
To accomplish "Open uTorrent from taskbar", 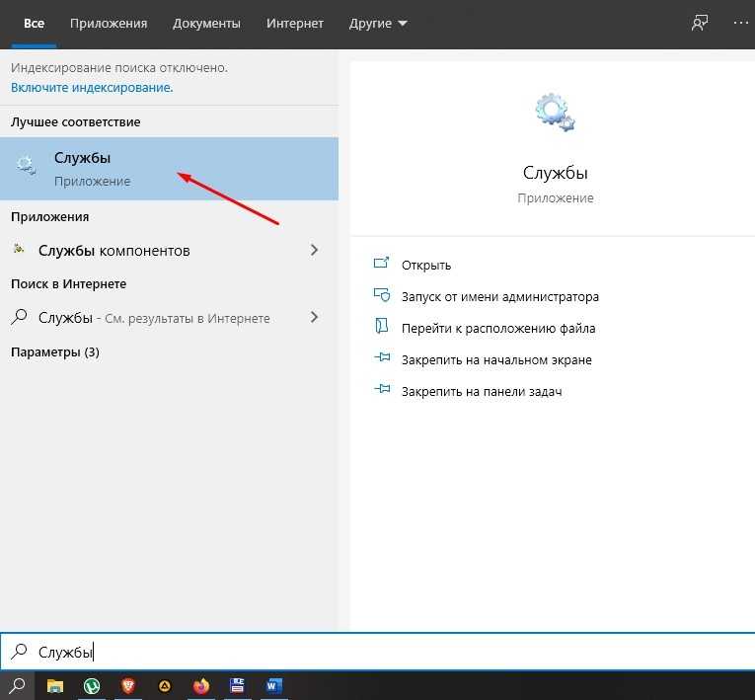I will 92,685.
